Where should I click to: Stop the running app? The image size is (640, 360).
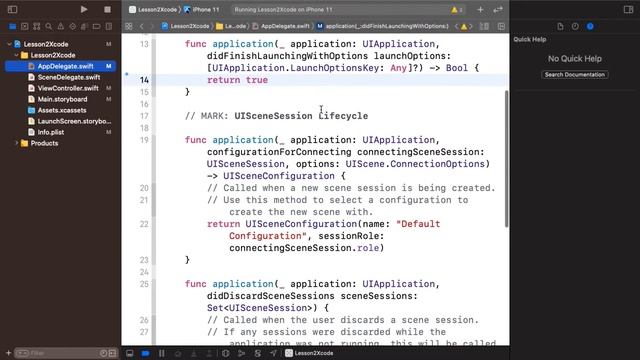pyautogui.click(x=107, y=9)
